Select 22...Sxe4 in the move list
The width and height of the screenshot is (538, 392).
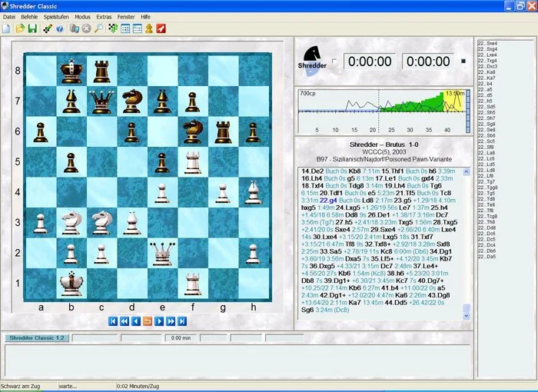[x=487, y=44]
